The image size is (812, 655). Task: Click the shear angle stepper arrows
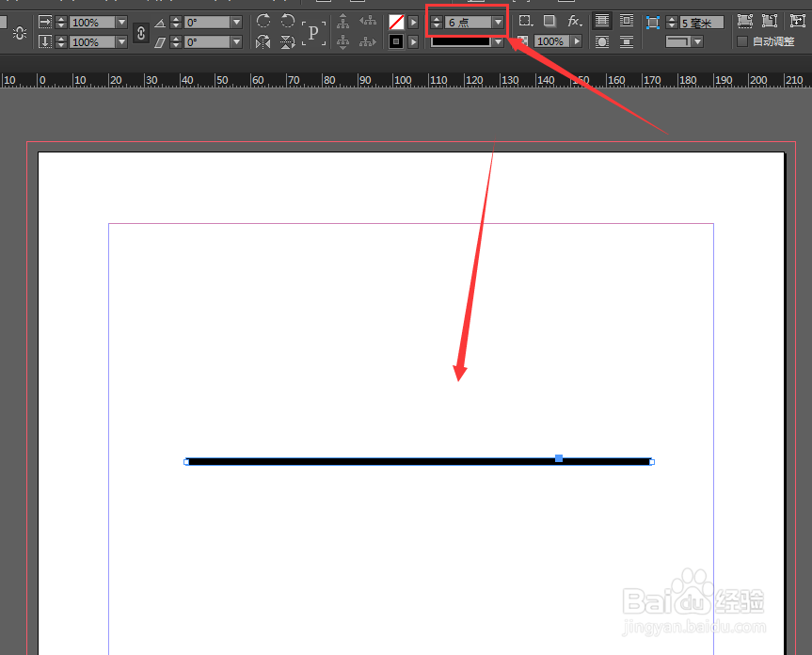point(176,42)
